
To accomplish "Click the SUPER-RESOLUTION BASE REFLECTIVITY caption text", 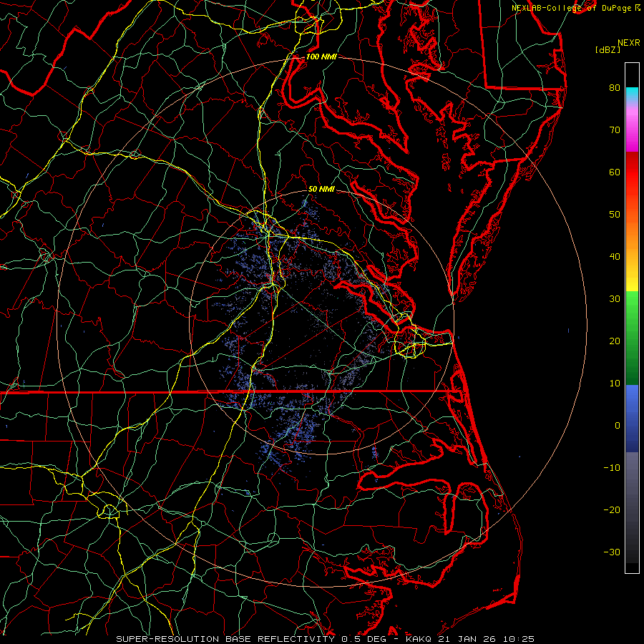I will point(225,639).
